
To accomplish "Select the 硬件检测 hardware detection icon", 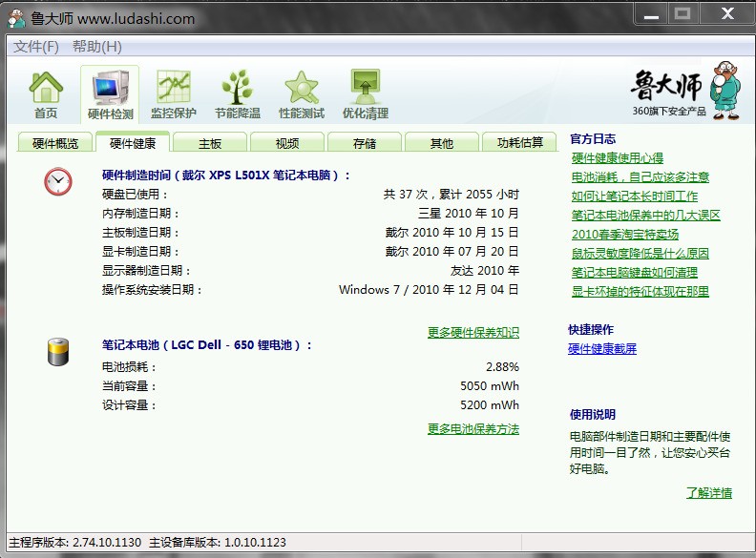I will [111, 95].
